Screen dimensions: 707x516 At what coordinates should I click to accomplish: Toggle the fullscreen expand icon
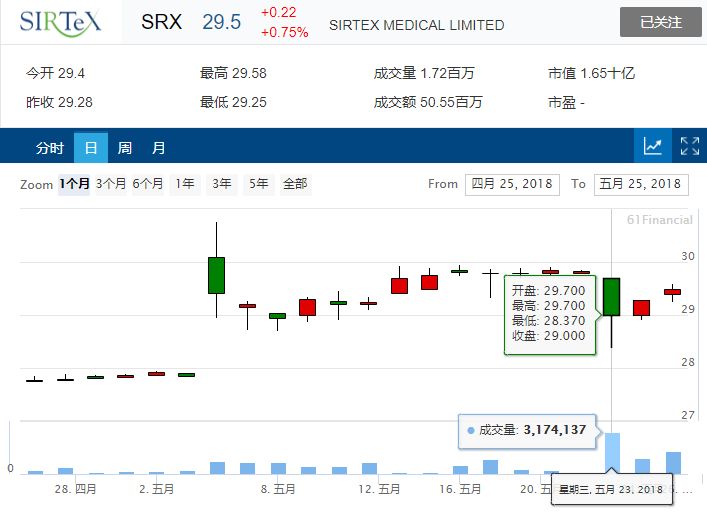pyautogui.click(x=689, y=146)
